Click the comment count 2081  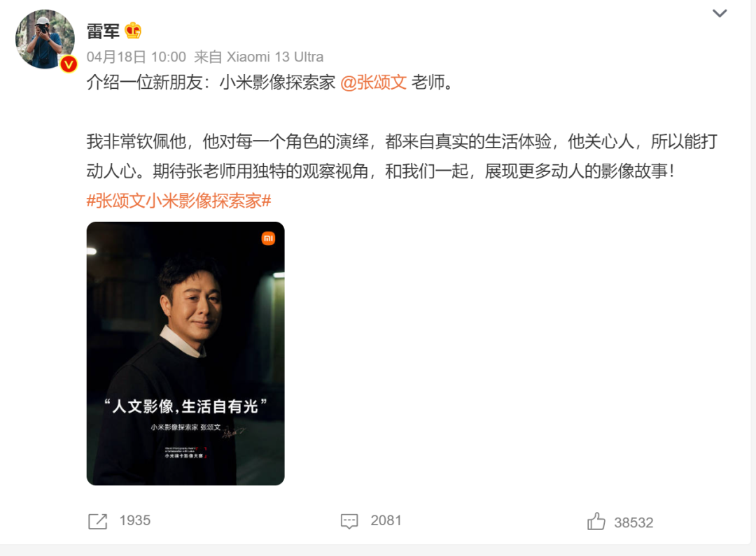[x=386, y=520]
